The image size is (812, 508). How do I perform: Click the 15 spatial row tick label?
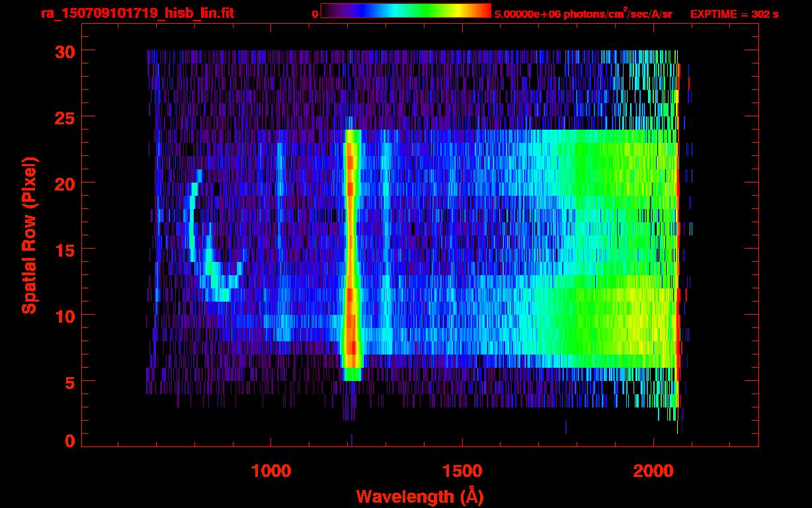[x=65, y=249]
